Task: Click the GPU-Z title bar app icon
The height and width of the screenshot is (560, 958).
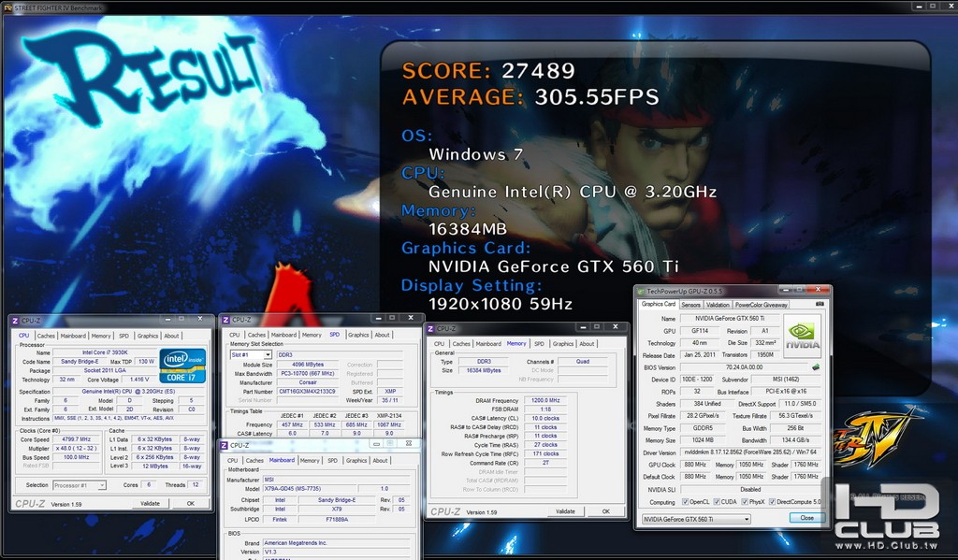Action: pos(641,292)
